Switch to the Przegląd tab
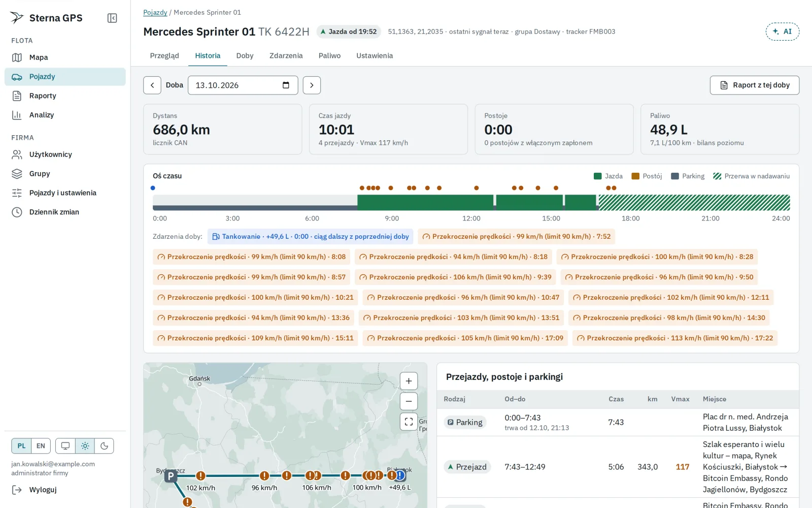The image size is (812, 508). click(x=164, y=56)
